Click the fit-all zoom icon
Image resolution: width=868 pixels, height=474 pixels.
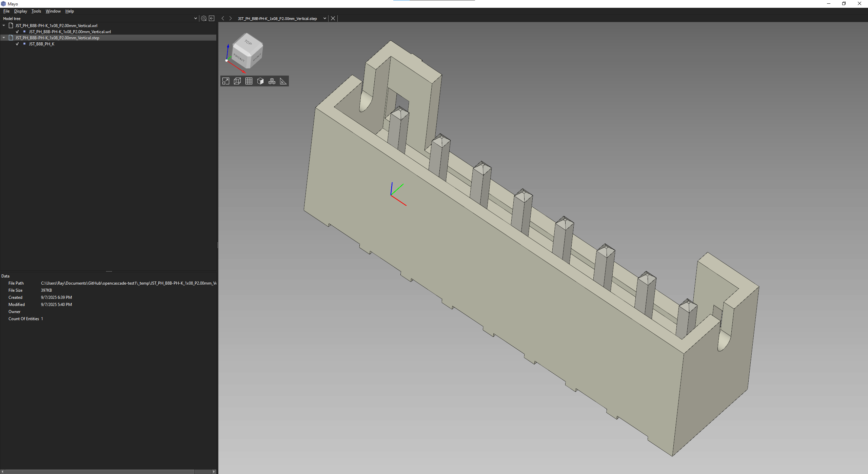point(226,81)
